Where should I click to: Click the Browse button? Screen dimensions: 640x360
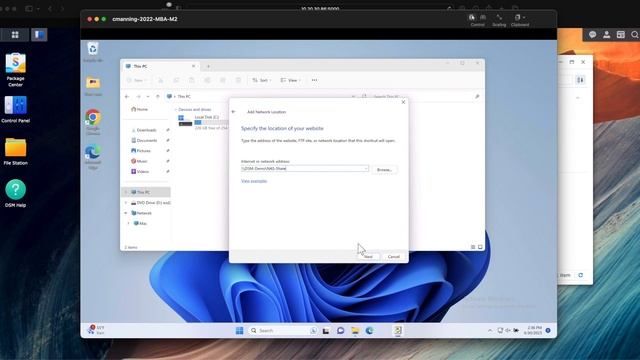click(x=384, y=169)
